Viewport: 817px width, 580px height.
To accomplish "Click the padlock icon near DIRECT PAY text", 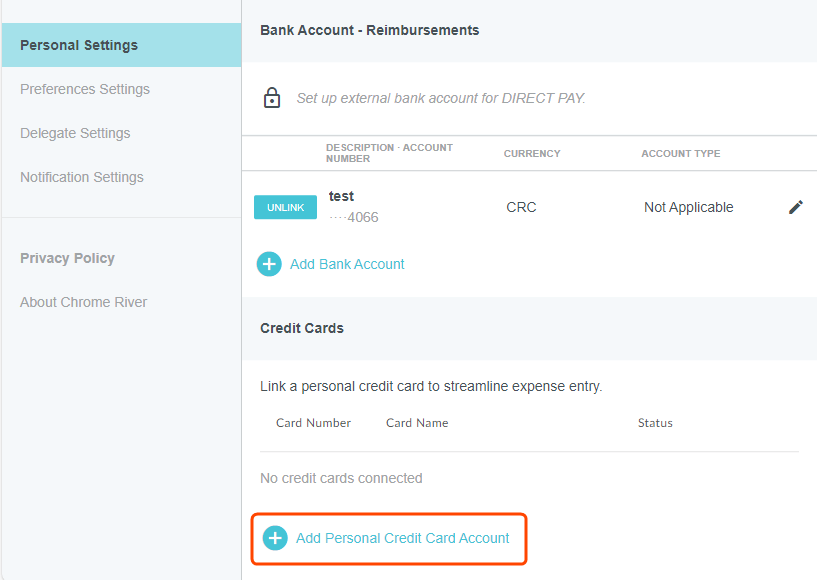I will click(x=271, y=98).
